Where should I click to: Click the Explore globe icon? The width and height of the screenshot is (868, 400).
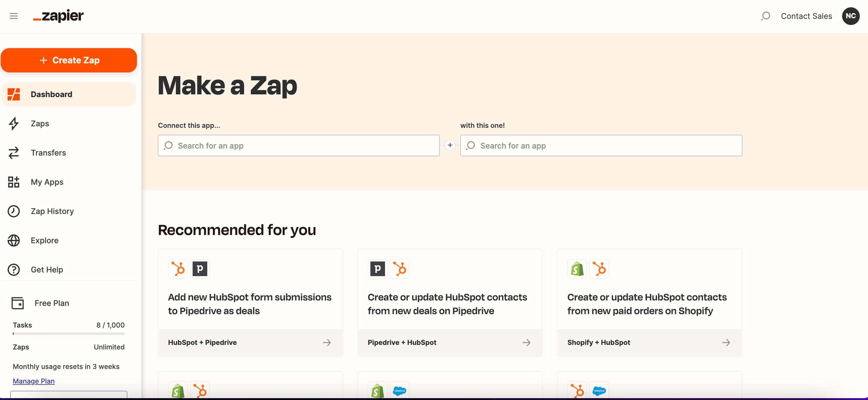click(14, 240)
